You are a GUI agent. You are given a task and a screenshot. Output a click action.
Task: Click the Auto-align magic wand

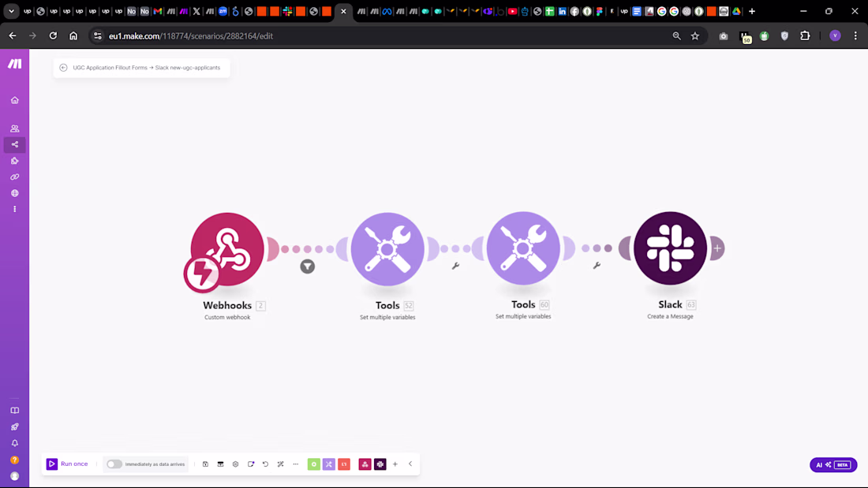(281, 464)
